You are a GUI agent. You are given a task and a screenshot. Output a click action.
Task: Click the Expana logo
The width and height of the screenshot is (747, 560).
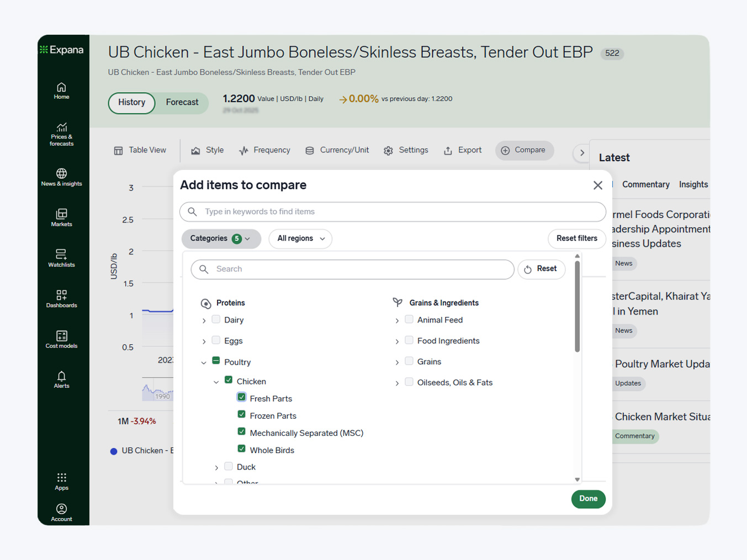click(x=61, y=50)
